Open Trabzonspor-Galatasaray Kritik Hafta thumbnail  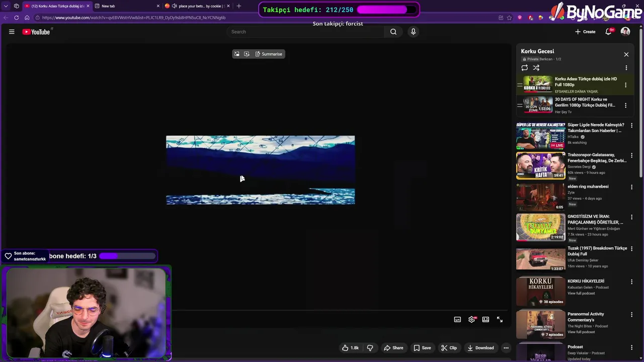pyautogui.click(x=541, y=166)
